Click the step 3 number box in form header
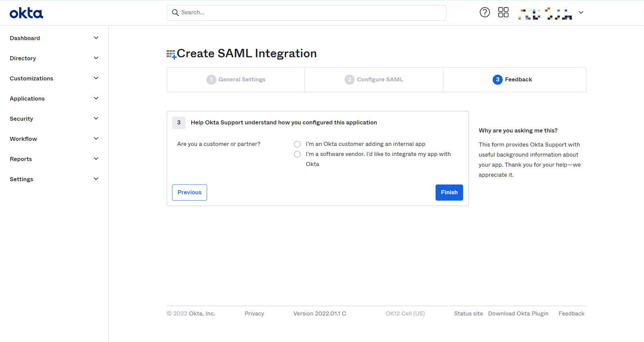This screenshot has height=342, width=644. (179, 123)
